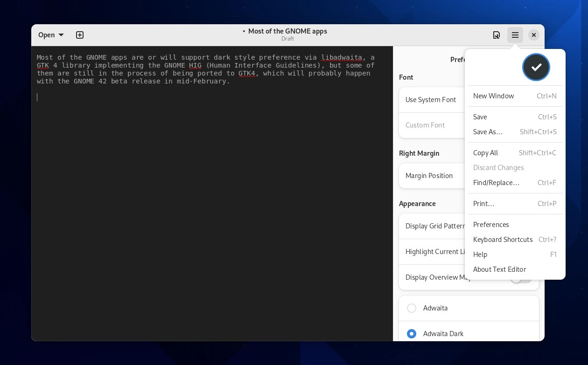The image size is (588, 365).
Task: Open the new tab icon button
Action: (80, 35)
